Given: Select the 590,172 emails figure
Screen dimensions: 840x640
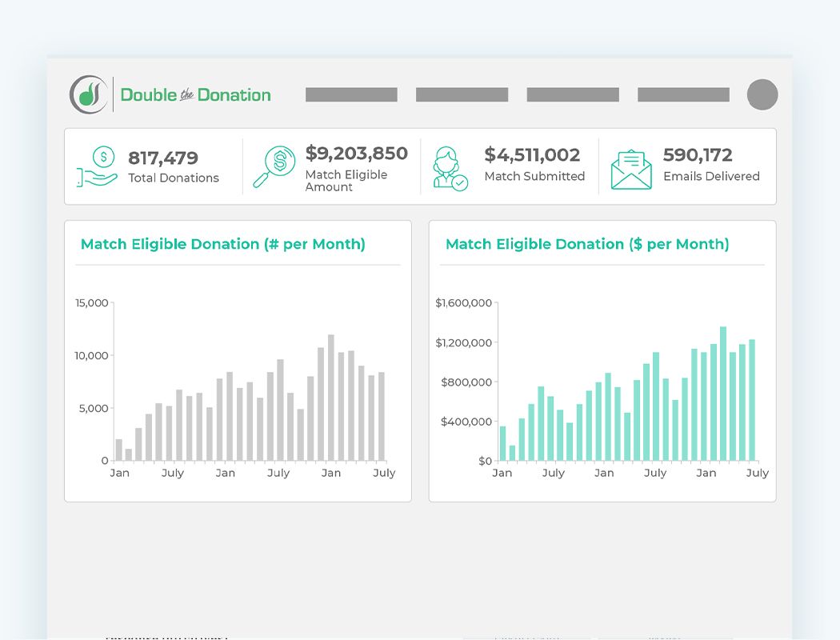Looking at the screenshot, I should [x=698, y=154].
